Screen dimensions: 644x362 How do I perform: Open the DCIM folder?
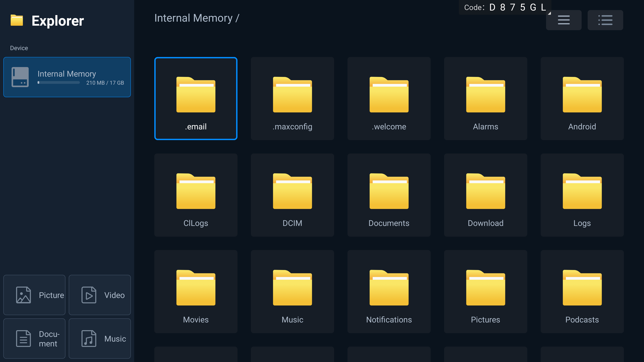292,195
